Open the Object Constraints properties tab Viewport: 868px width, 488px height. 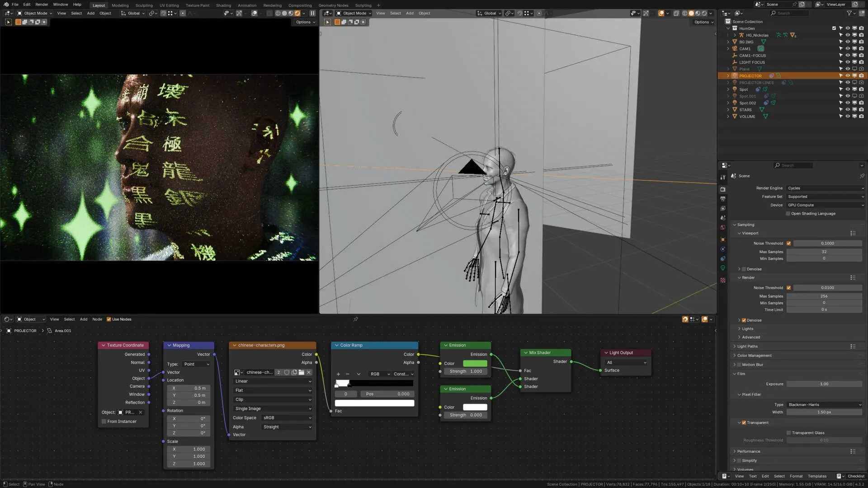723,258
